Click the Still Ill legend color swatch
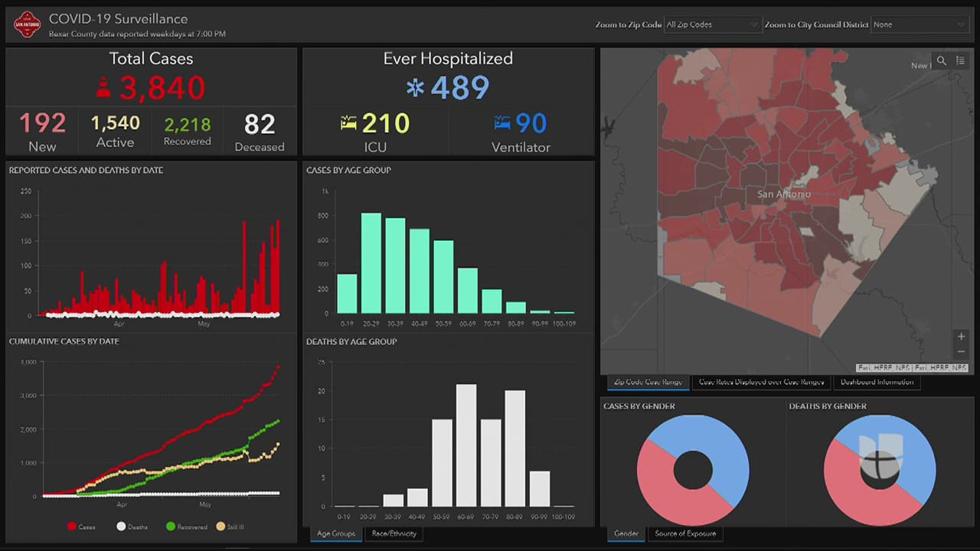The image size is (980, 551). point(221,527)
